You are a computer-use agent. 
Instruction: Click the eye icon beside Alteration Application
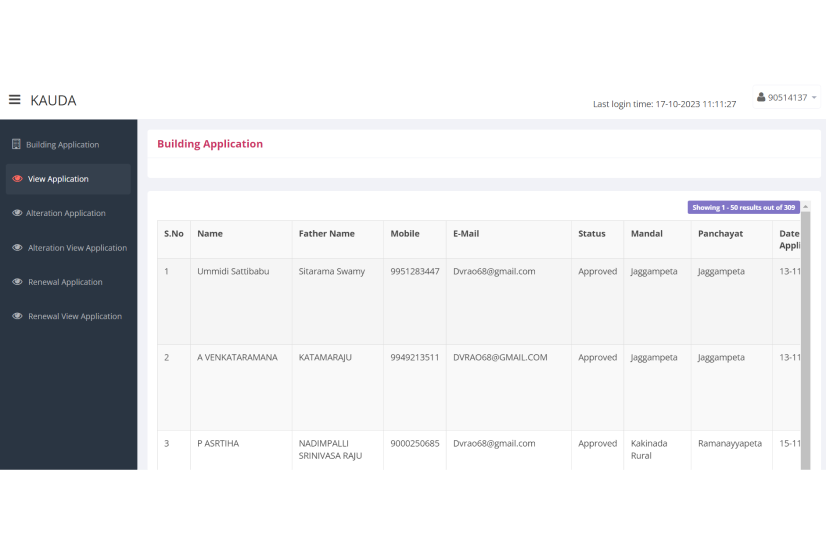pyautogui.click(x=17, y=213)
